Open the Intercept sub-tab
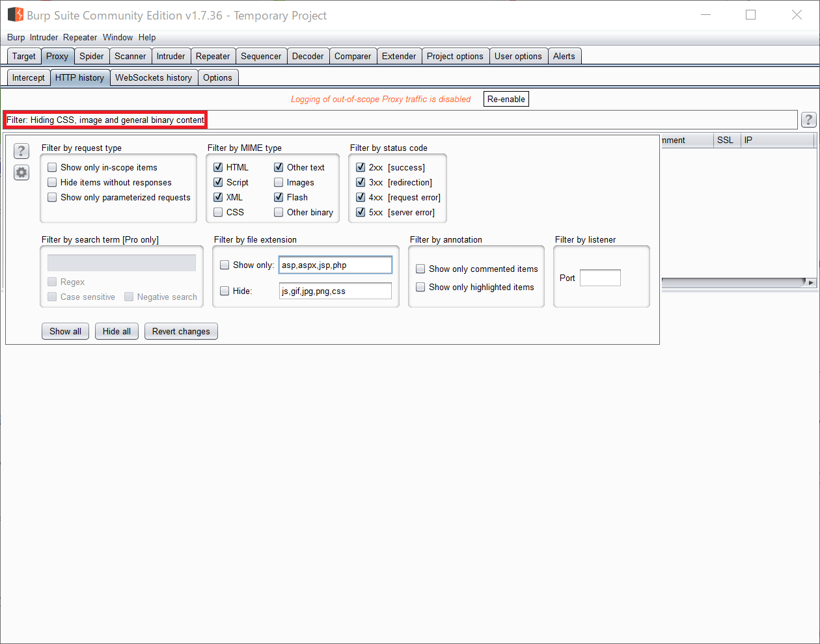Screen dimensions: 820x644 click(29, 77)
